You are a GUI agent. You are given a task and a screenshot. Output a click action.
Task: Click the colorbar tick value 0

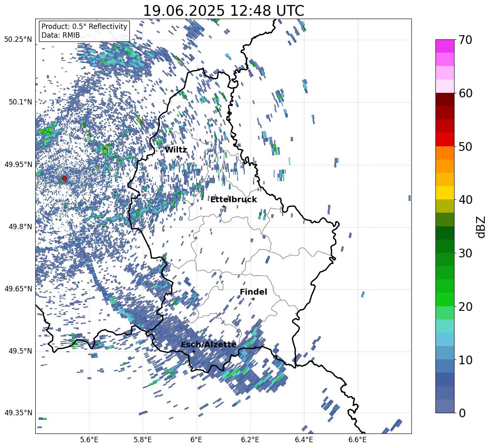point(462,413)
